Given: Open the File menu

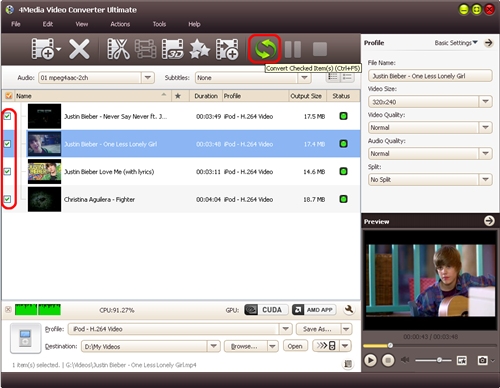Looking at the screenshot, I should 16,24.
